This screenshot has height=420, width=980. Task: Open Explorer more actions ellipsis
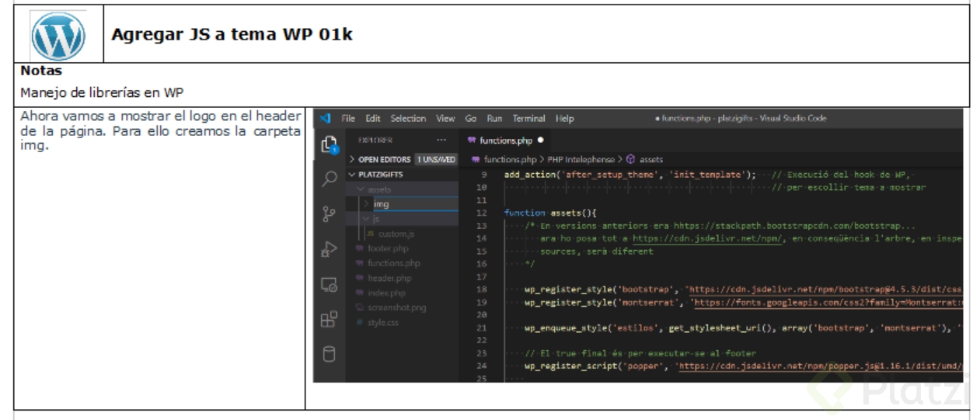pos(441,141)
